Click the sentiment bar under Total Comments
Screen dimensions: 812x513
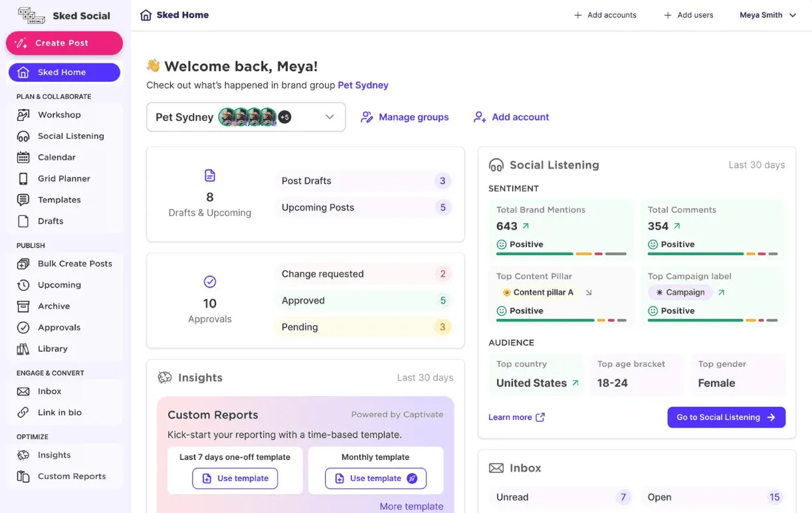pyautogui.click(x=713, y=254)
